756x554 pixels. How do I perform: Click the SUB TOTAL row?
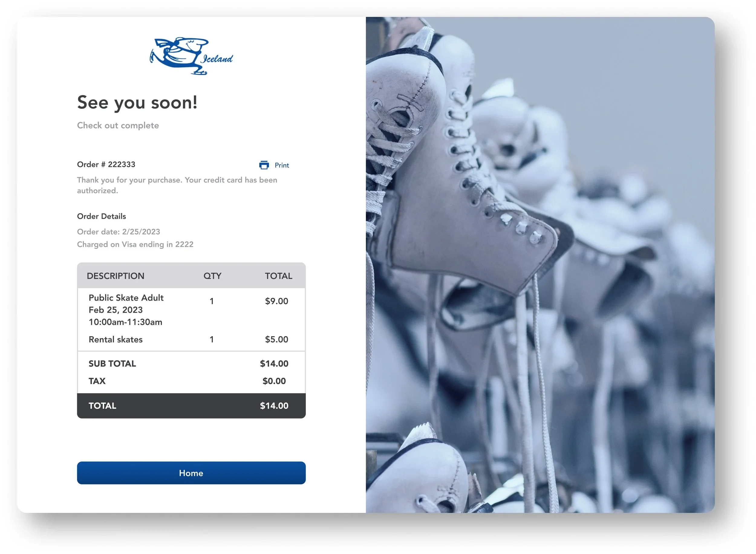pyautogui.click(x=191, y=364)
